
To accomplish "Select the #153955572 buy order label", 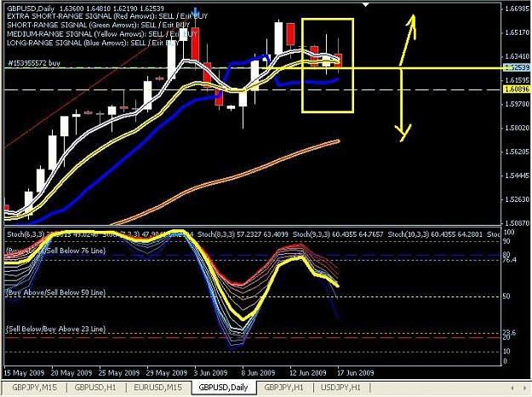I will [x=34, y=63].
